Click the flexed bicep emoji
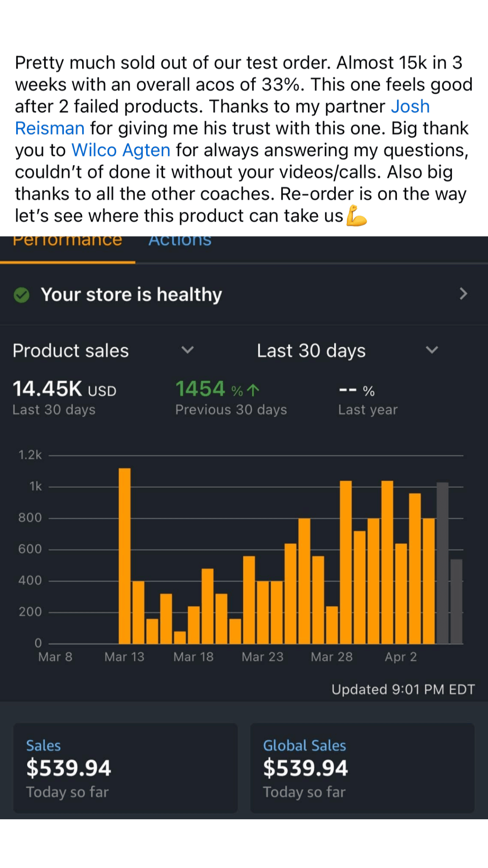 click(x=356, y=216)
